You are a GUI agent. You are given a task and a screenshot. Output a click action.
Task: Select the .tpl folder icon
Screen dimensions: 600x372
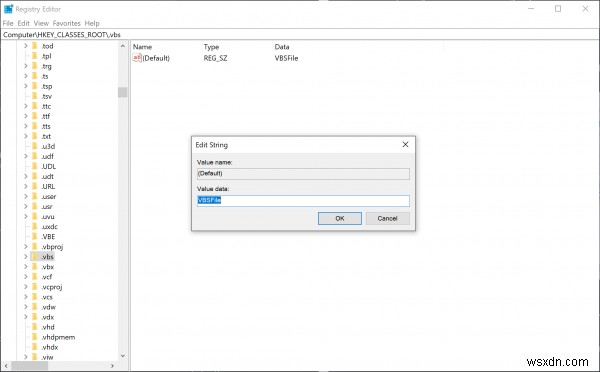35,56
